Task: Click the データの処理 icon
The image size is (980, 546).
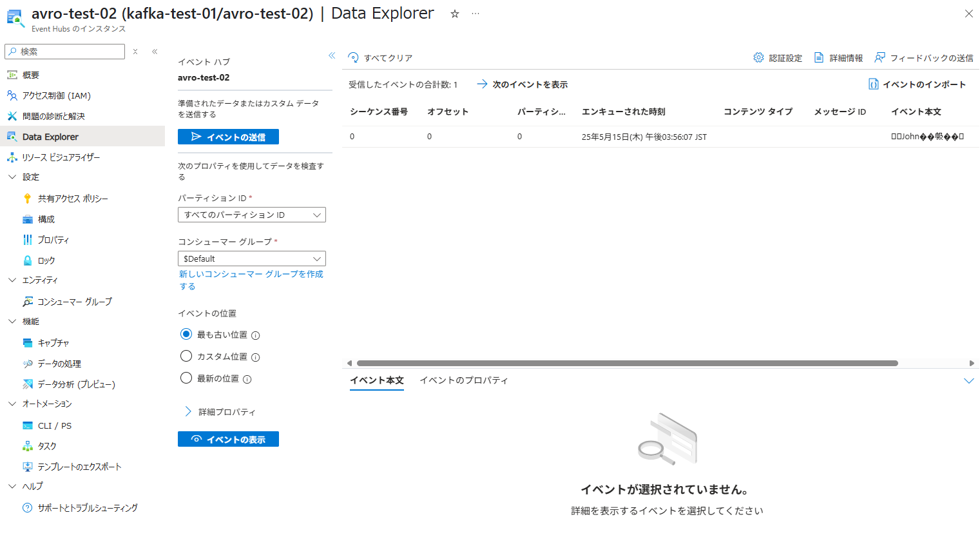Action: click(x=27, y=364)
